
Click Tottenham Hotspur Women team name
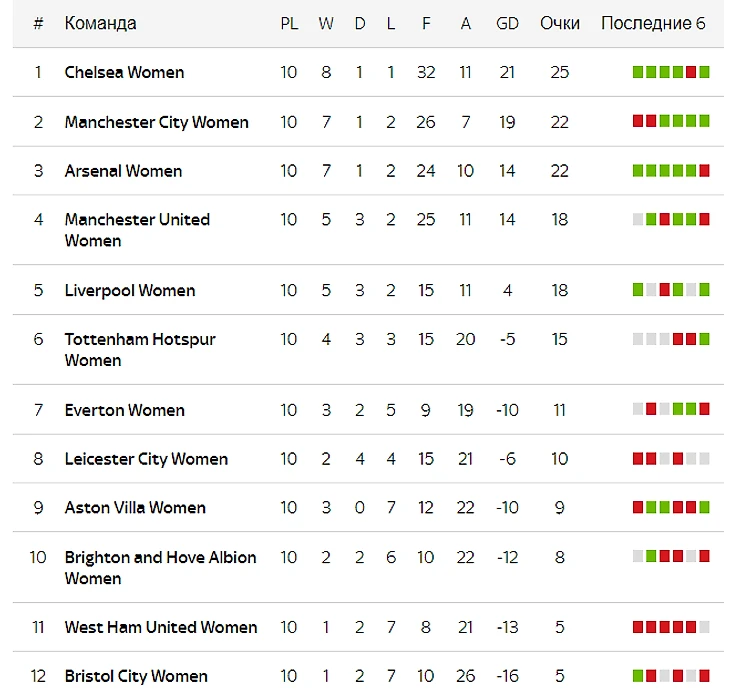click(x=140, y=349)
